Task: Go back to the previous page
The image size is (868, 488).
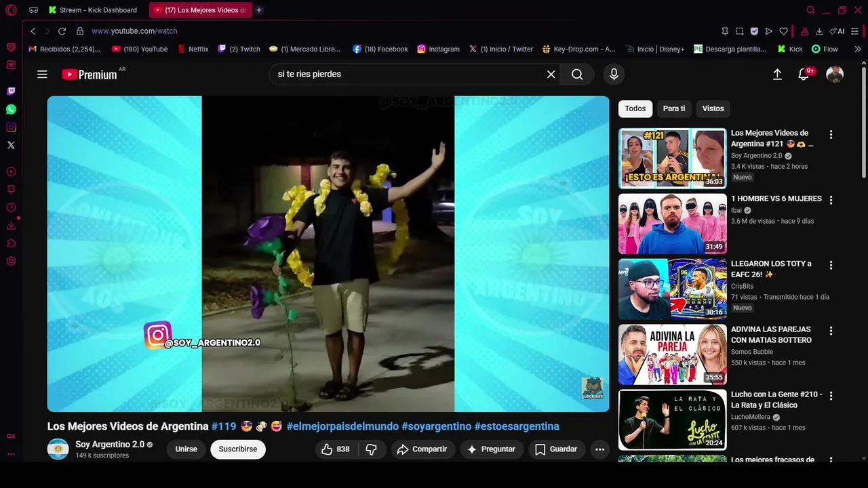Action: [33, 31]
